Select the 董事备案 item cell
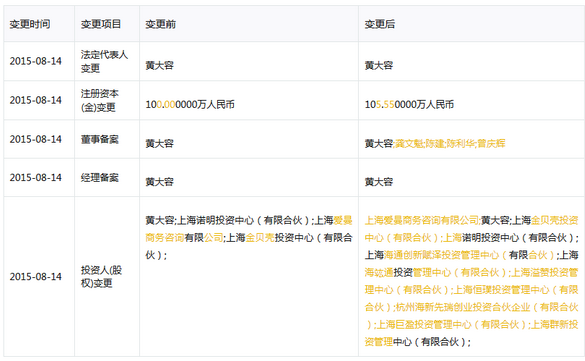 (100, 139)
